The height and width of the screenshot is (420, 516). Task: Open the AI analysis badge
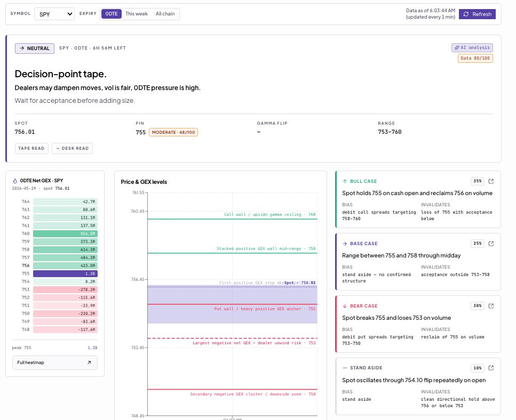[x=472, y=47]
